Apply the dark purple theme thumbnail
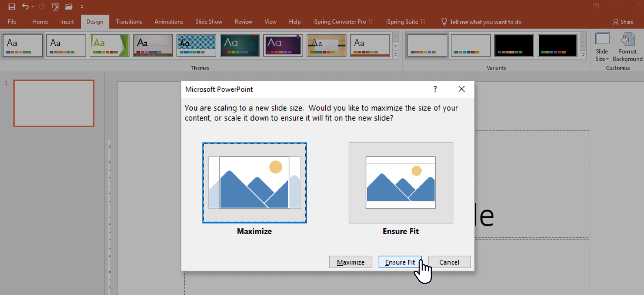The width and height of the screenshot is (644, 295). point(283,45)
